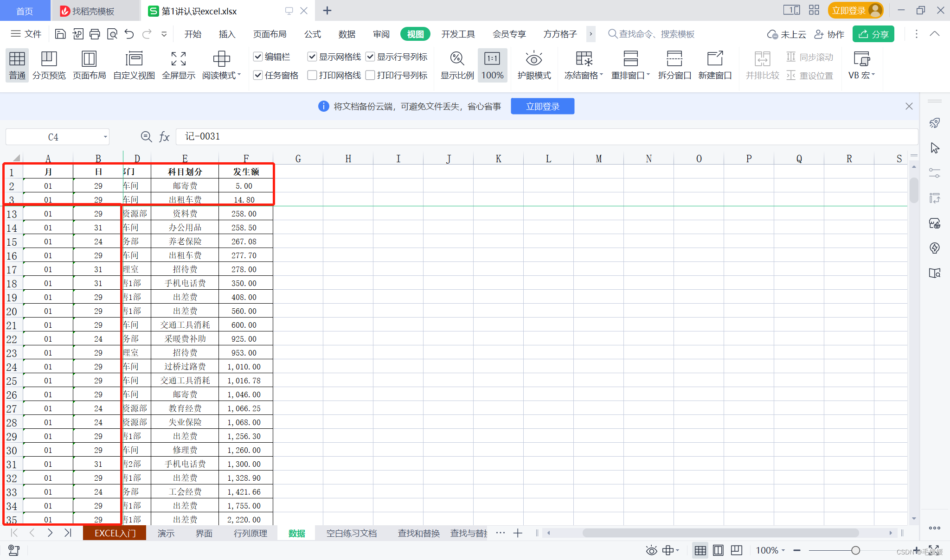
Task: Click the fx insert function icon
Action: tap(164, 137)
